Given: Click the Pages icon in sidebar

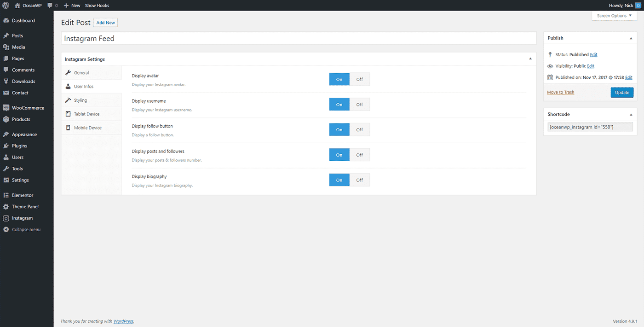Looking at the screenshot, I should pyautogui.click(x=6, y=58).
